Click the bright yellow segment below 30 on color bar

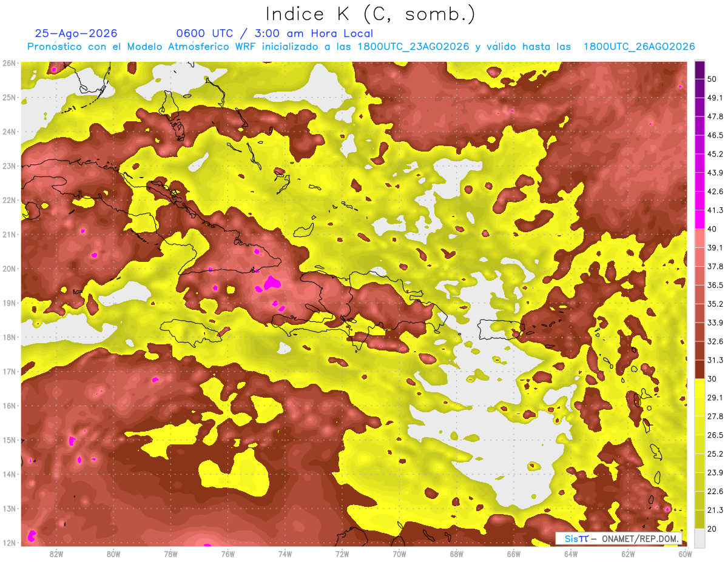pyautogui.click(x=700, y=388)
